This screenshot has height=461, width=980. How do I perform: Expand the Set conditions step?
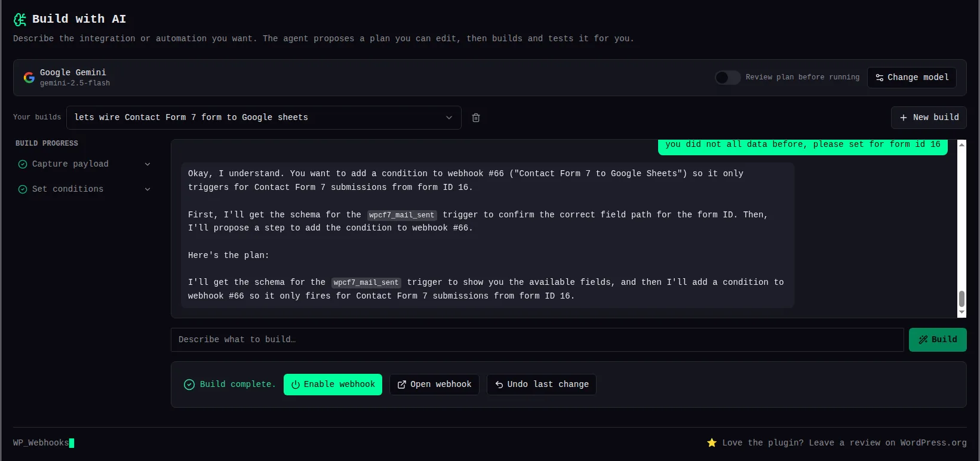tap(148, 189)
